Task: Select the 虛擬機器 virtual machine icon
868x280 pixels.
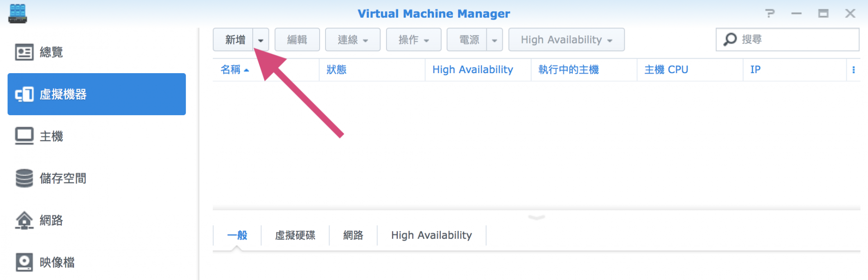Action: [x=24, y=94]
